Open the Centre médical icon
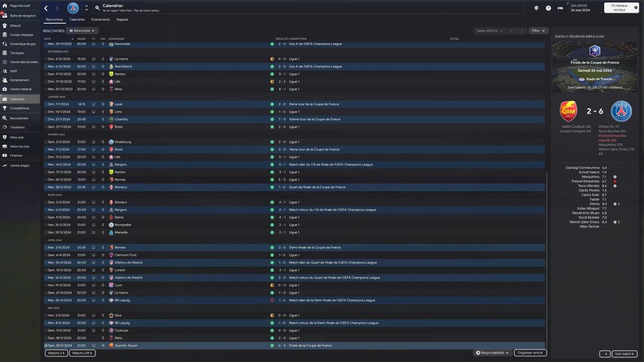 tap(5, 89)
